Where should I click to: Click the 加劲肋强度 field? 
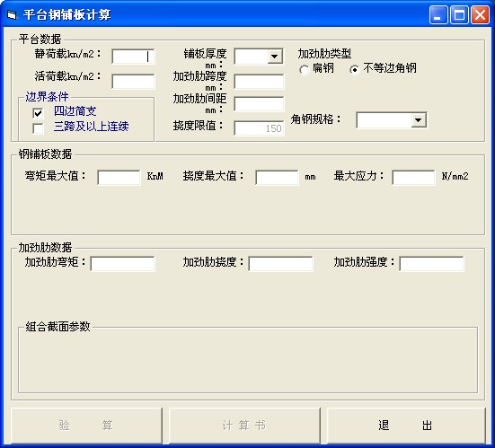[x=431, y=263]
